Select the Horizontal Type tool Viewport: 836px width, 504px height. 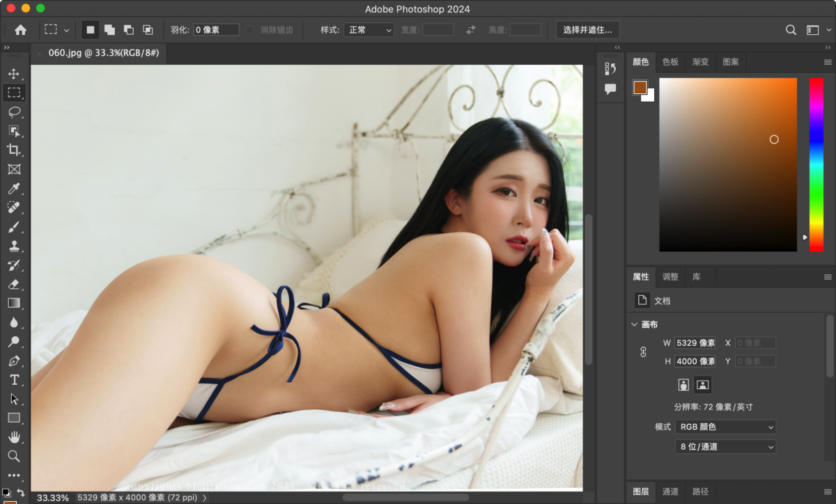pos(15,380)
